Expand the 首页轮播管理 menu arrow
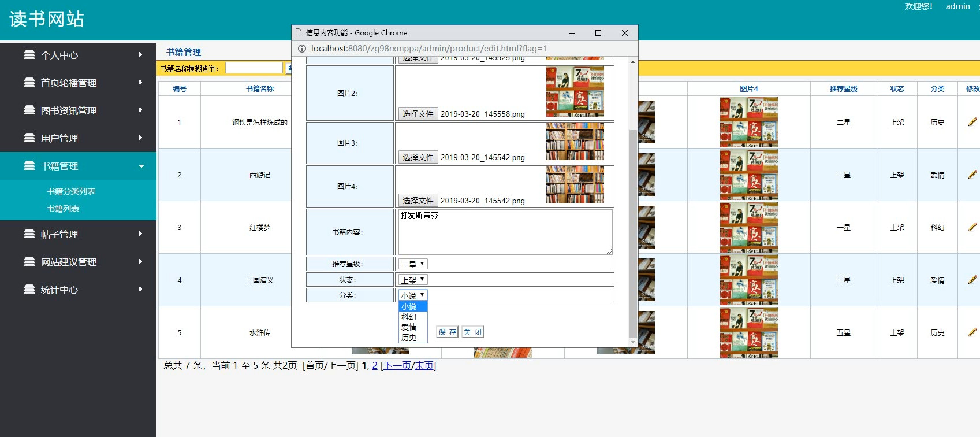The image size is (980, 437). click(x=140, y=82)
